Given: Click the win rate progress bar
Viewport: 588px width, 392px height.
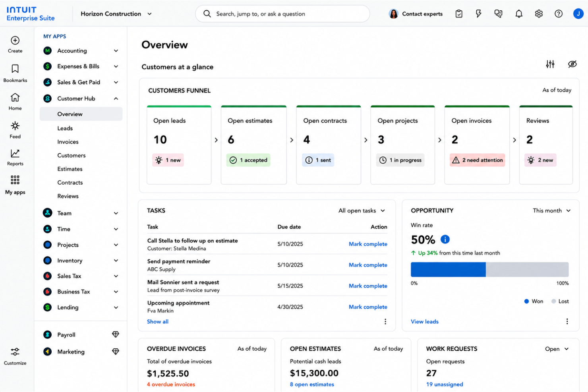Looking at the screenshot, I should click(x=489, y=270).
